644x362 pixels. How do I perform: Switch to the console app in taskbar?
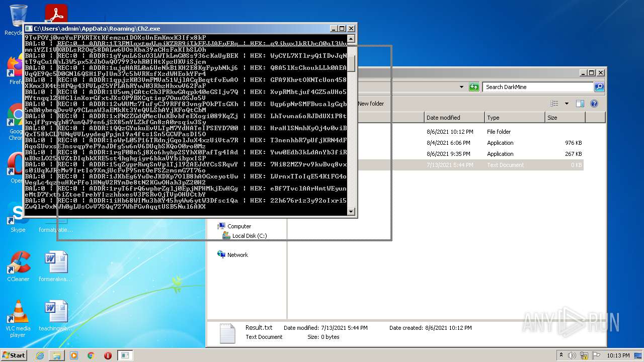tap(125, 355)
